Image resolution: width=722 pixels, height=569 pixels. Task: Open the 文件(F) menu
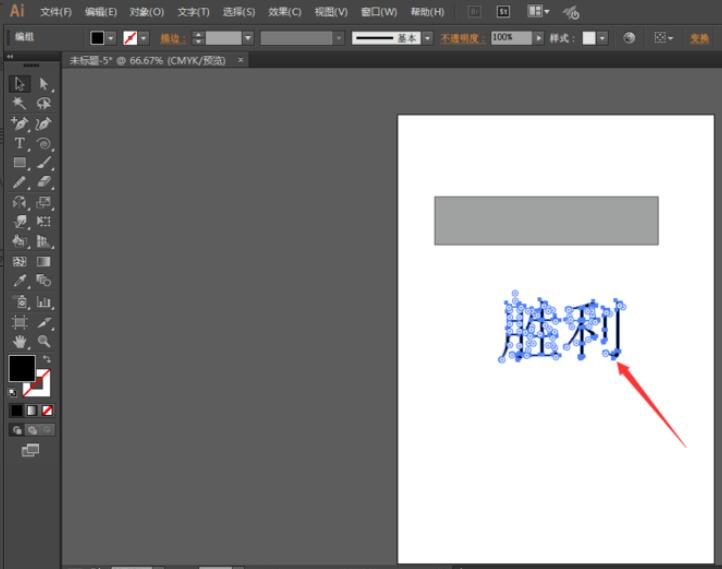click(56, 12)
